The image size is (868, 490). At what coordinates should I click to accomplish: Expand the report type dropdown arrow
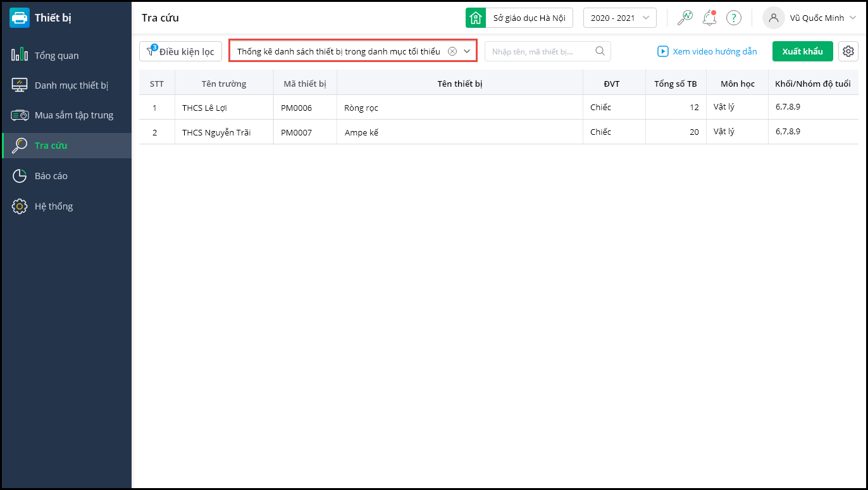click(x=467, y=51)
